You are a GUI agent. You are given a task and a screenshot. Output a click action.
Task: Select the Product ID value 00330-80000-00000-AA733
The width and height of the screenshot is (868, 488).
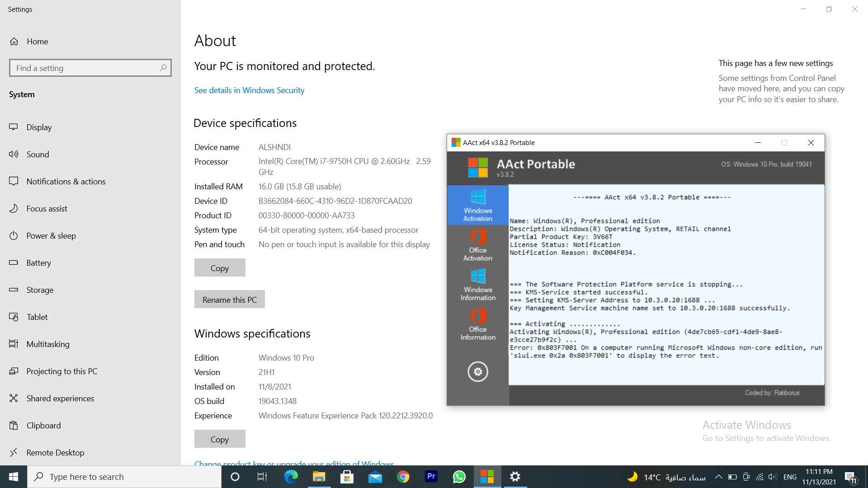[307, 216]
